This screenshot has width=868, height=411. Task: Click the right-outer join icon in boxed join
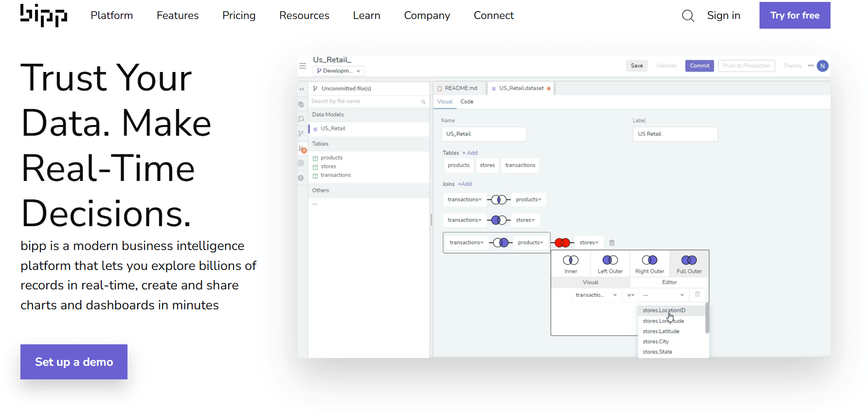coord(501,242)
